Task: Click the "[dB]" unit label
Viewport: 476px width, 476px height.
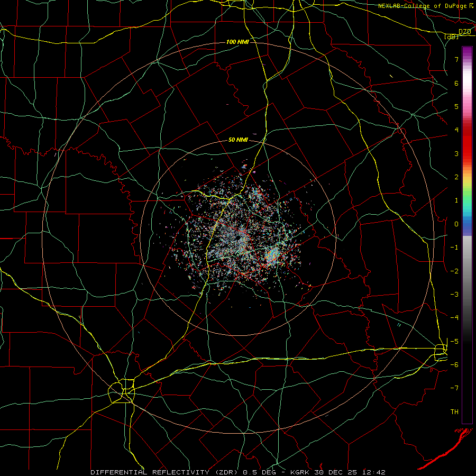Action: point(452,37)
